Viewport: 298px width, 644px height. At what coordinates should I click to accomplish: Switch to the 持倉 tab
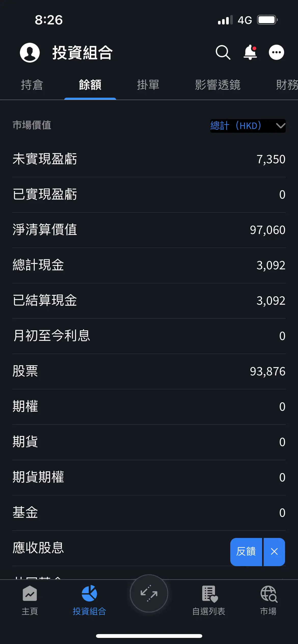(x=32, y=85)
